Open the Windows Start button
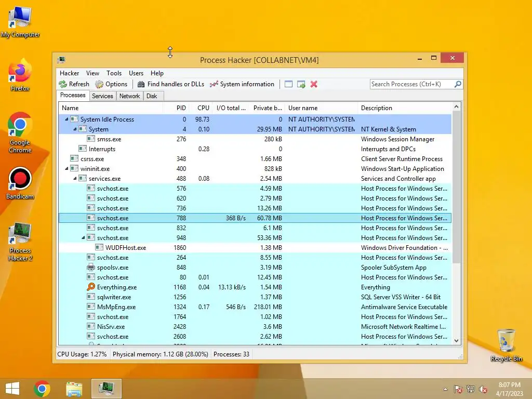 click(x=12, y=389)
